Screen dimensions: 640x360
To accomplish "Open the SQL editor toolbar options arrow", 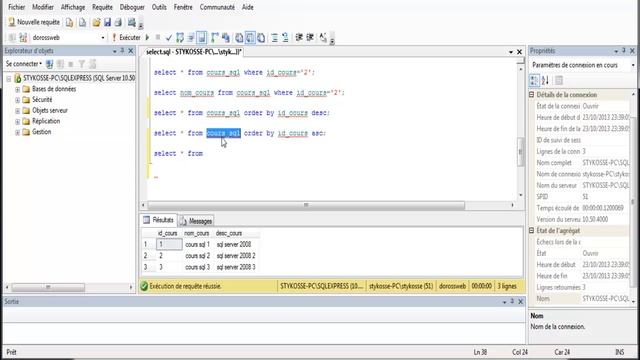I will 332,40.
